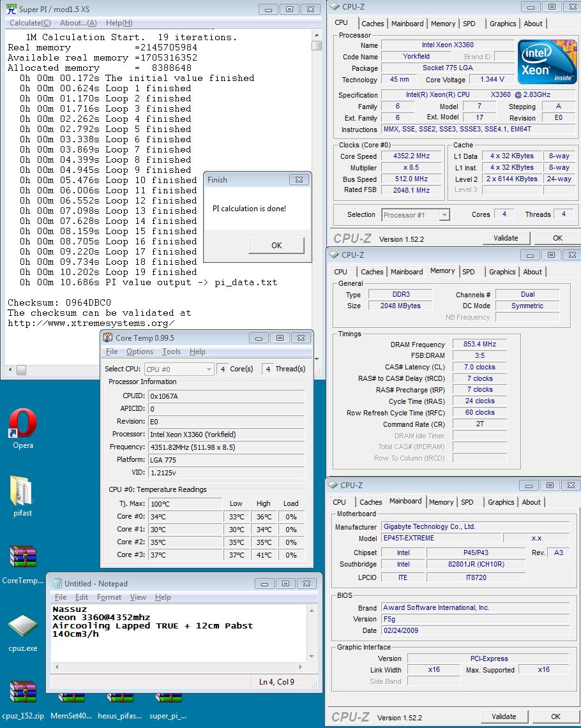Click the Southbridge value 82801JR (ICH10R)
This screenshot has height=728, width=581.
476,564
